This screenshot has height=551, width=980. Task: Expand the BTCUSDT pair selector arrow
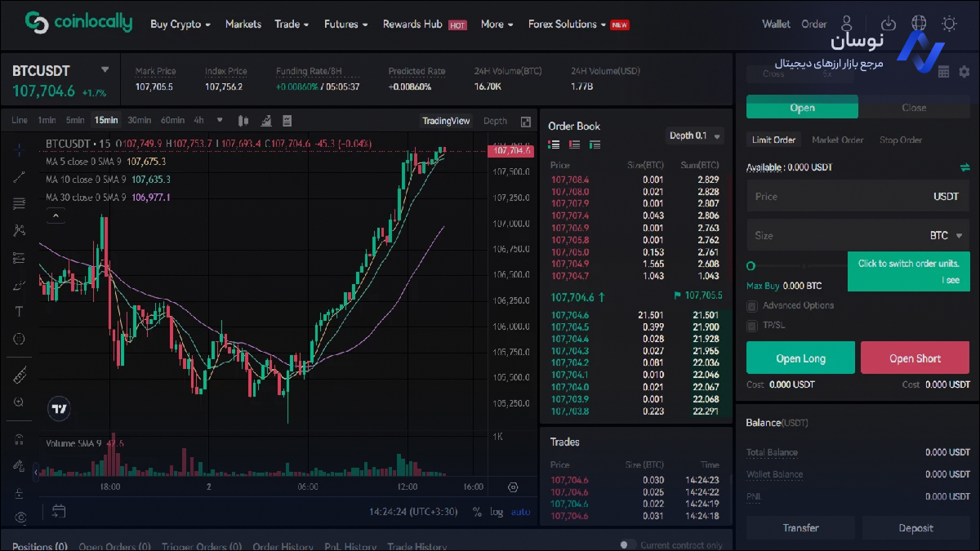(105, 70)
